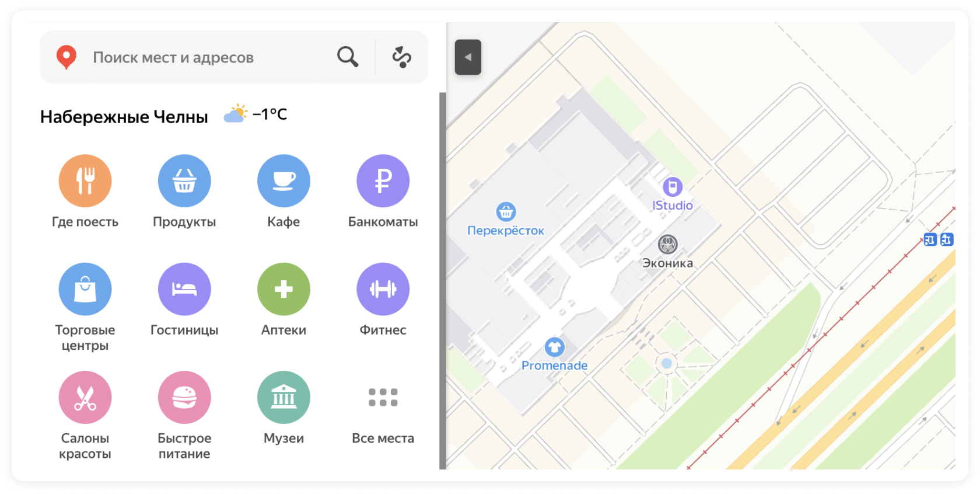980x494 pixels.
Task: Click the panel's vertical scrollbar
Action: pos(443,280)
